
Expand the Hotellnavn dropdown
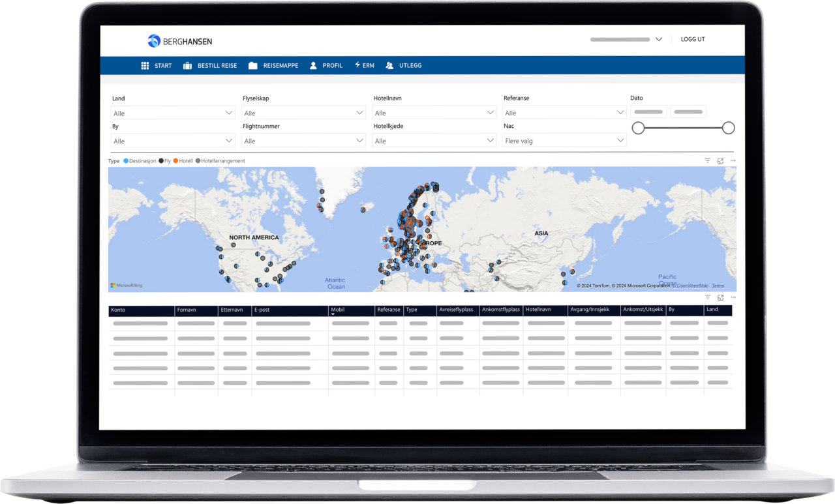pos(434,113)
